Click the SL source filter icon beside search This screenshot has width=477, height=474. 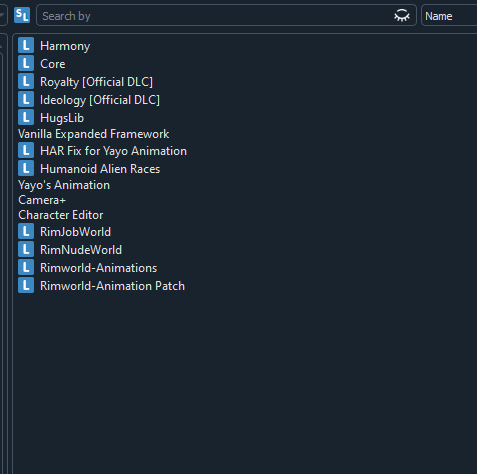22,15
